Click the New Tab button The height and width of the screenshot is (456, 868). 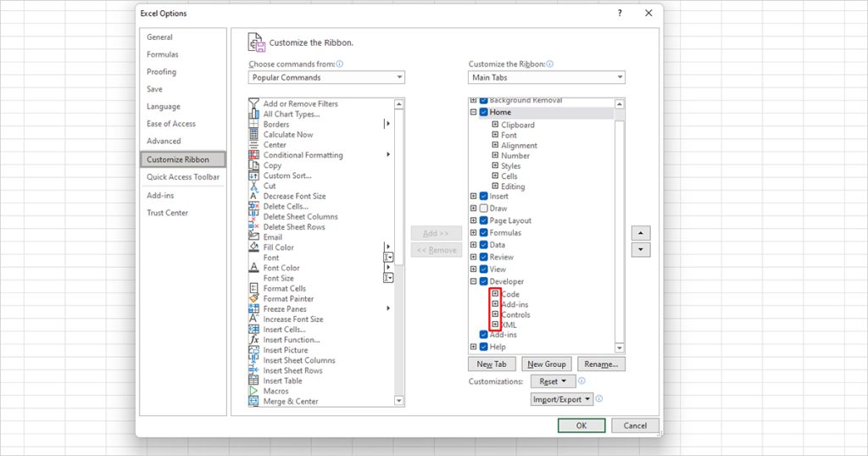tap(492, 364)
